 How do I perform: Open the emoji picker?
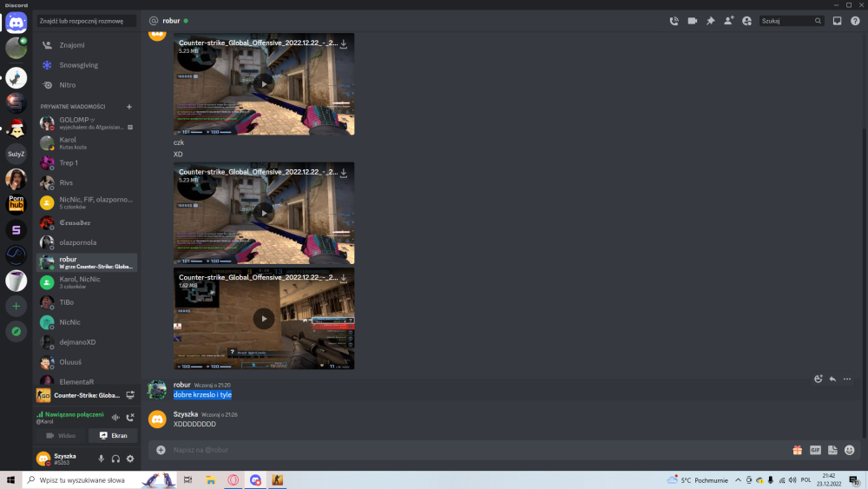pyautogui.click(x=850, y=450)
